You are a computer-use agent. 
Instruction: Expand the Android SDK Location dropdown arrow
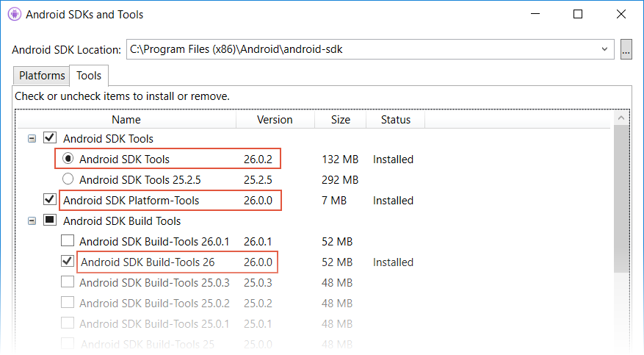click(604, 49)
